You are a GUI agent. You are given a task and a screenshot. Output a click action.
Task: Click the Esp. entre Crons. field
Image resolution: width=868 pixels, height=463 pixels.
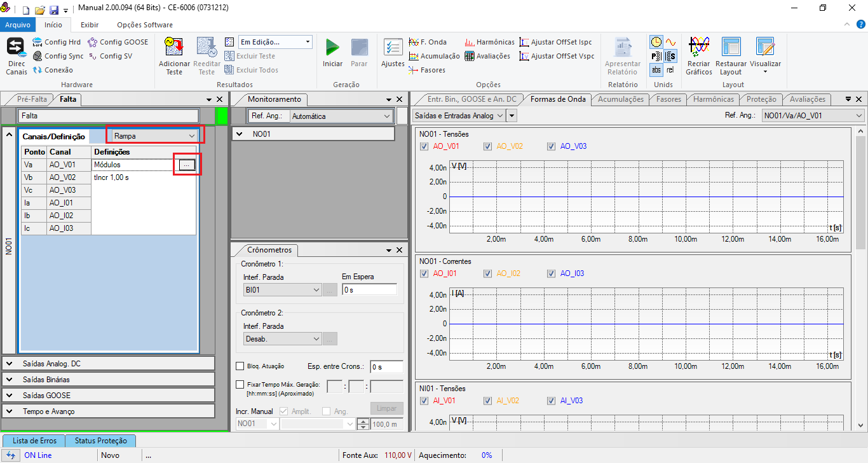(x=386, y=367)
